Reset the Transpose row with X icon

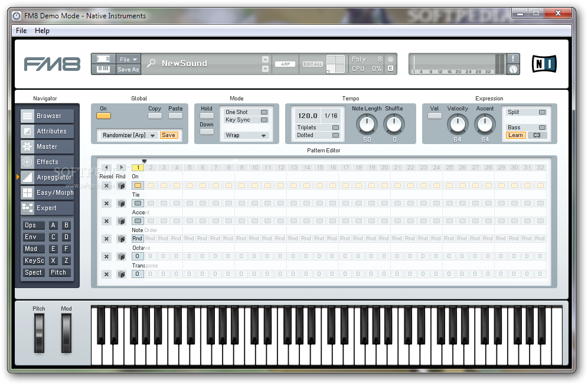(x=106, y=275)
